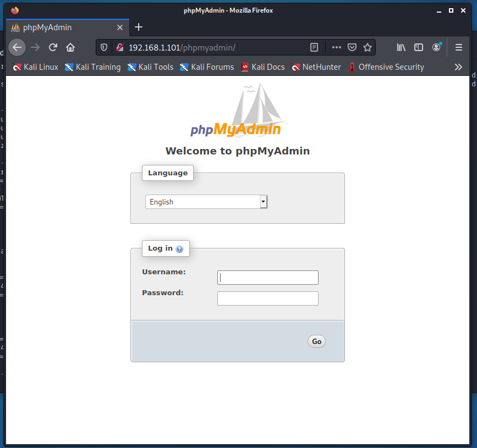Focus the Username text field
The width and height of the screenshot is (477, 448).
[268, 278]
